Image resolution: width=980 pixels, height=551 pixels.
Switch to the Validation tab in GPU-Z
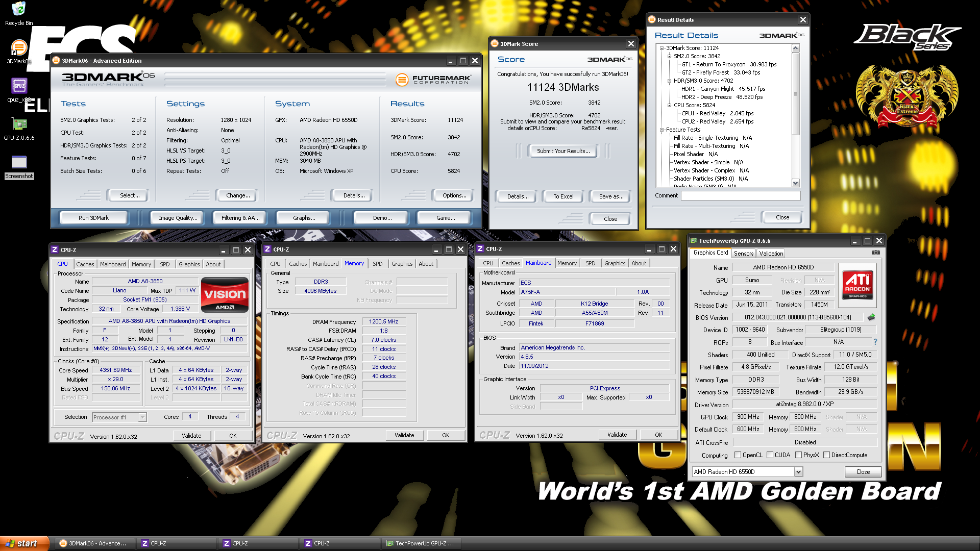tap(771, 254)
